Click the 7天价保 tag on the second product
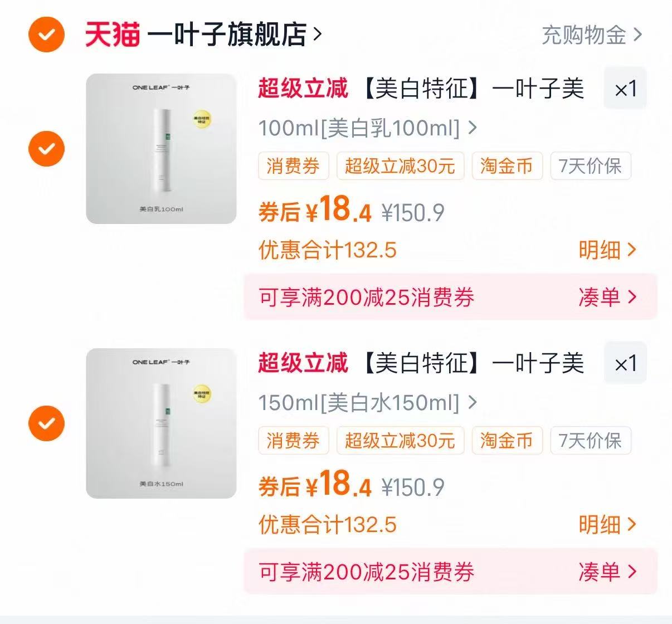Screen dimensions: 672x624 [x=591, y=441]
